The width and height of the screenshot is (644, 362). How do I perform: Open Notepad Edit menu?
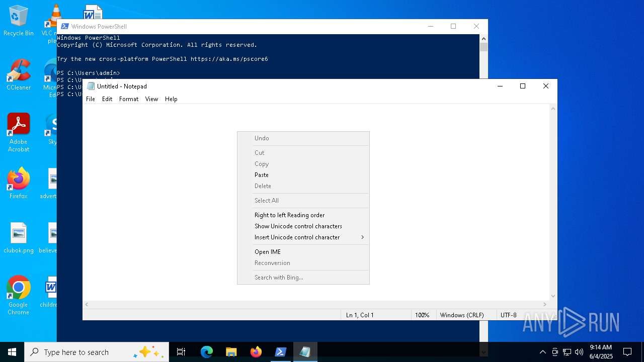107,99
